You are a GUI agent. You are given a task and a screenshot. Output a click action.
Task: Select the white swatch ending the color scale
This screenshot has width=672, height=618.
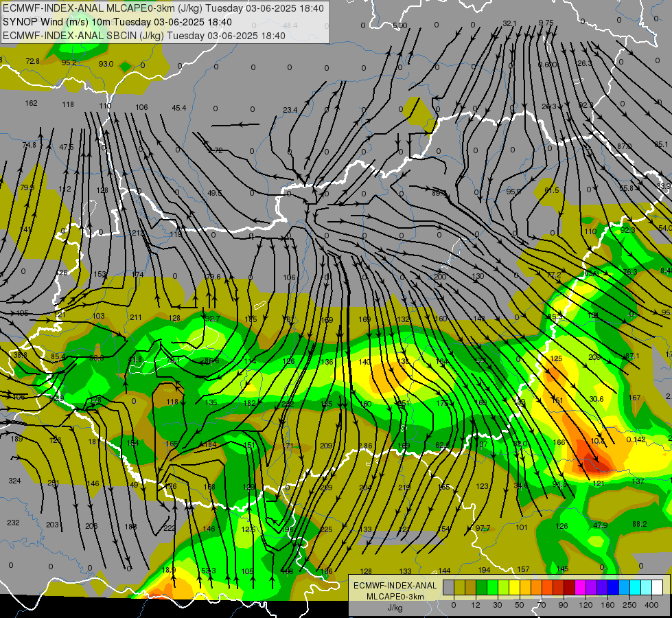point(657,587)
